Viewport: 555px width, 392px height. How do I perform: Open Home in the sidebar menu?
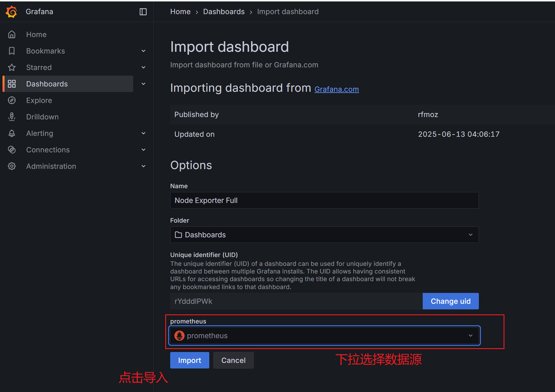(36, 34)
